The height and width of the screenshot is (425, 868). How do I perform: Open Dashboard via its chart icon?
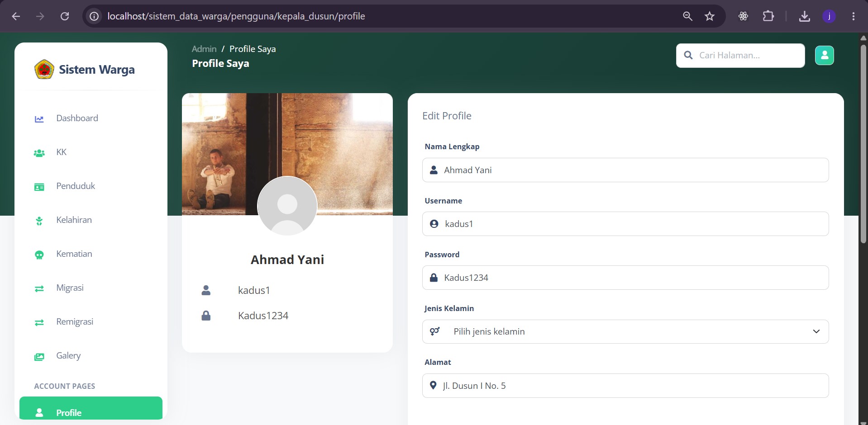(39, 119)
